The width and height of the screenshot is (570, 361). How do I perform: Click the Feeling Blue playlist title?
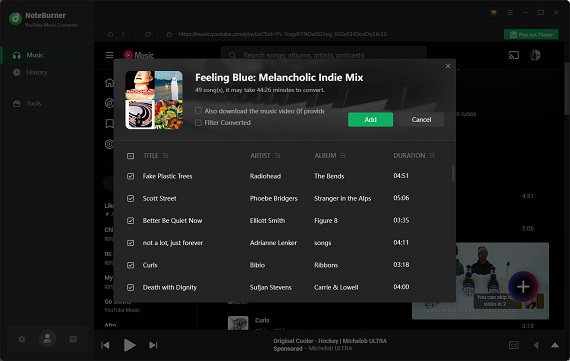[279, 77]
